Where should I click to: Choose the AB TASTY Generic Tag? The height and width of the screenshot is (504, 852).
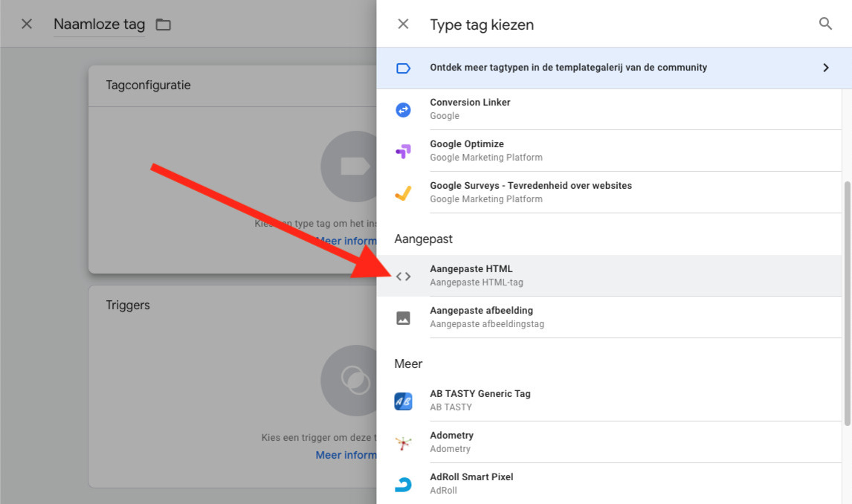click(x=609, y=401)
